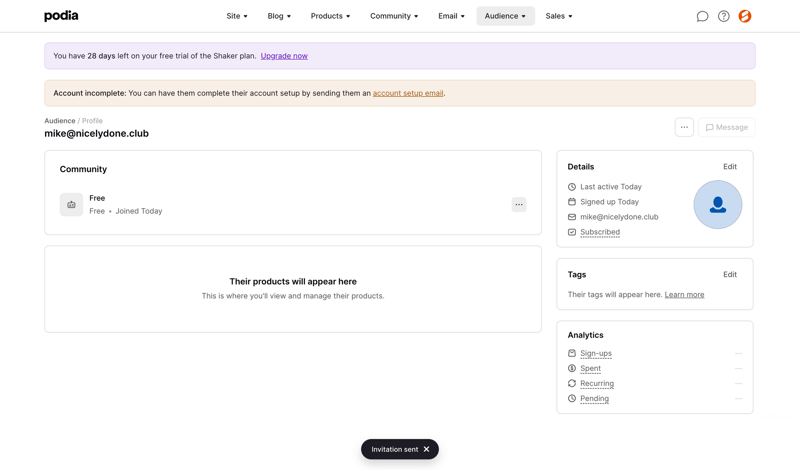Expand the Sales dropdown menu
800x470 pixels.
point(559,16)
